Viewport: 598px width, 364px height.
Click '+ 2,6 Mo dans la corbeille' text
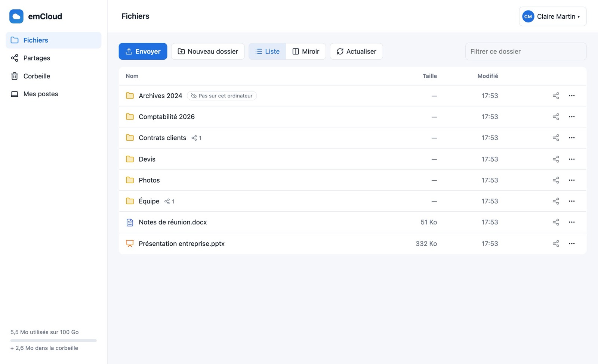coord(44,348)
